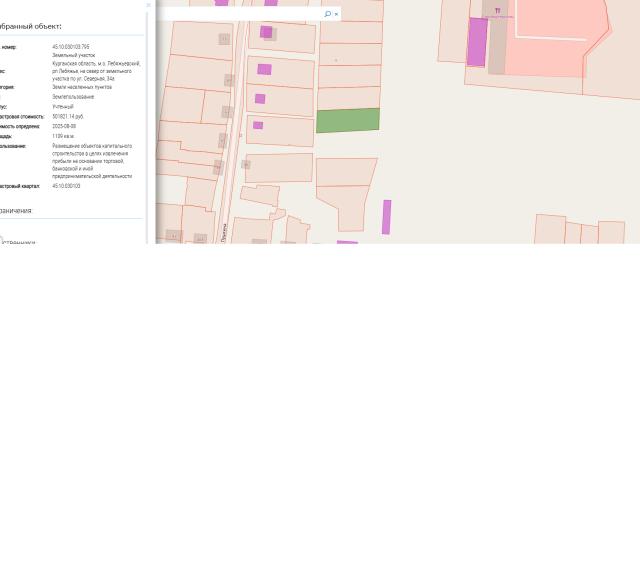Click the restaurant marker on the map
This screenshot has width=640, height=570.
[x=497, y=12]
